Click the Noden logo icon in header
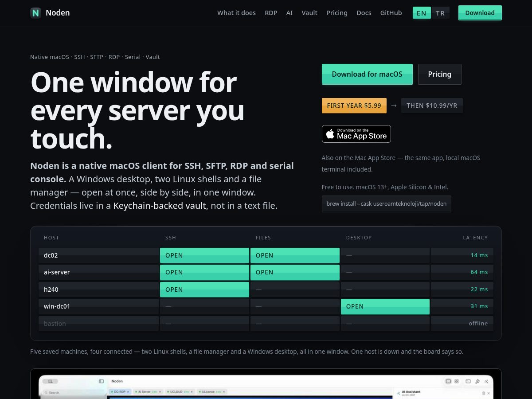This screenshot has width=532, height=399. tap(35, 13)
